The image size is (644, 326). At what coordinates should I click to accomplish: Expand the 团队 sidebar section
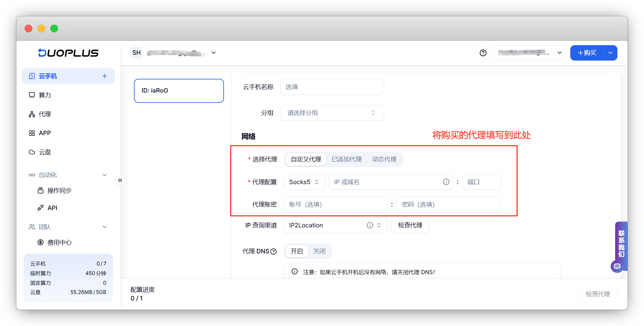(x=45, y=227)
